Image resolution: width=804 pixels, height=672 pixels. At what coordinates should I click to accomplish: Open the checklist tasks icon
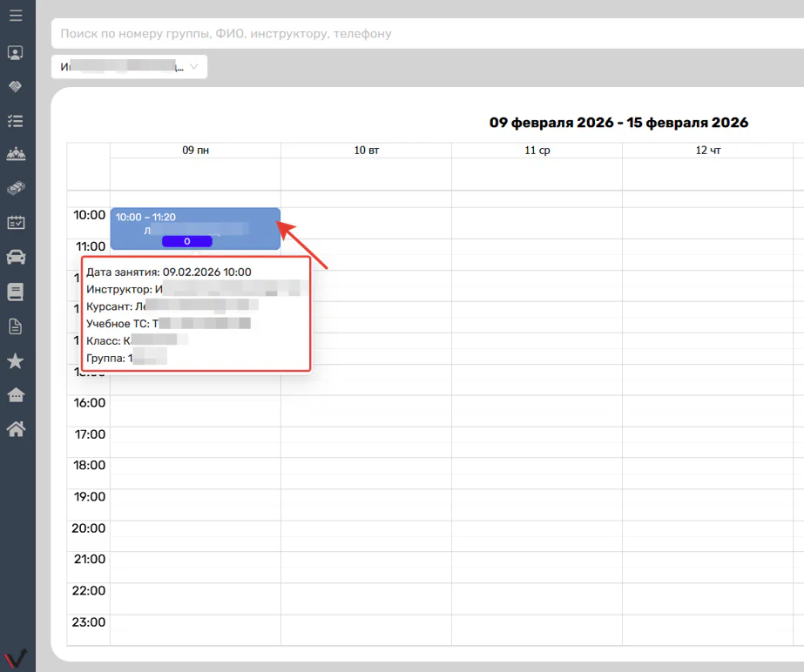pos(16,121)
